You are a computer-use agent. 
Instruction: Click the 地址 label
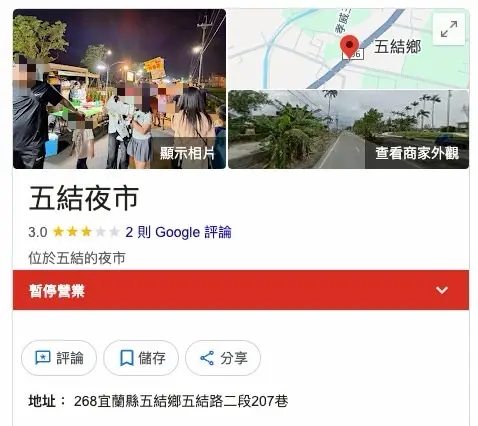[x=42, y=401]
